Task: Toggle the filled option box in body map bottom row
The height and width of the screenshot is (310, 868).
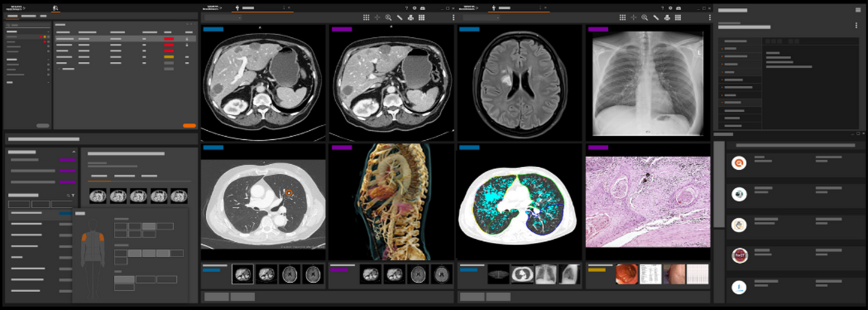Action: coord(124,279)
